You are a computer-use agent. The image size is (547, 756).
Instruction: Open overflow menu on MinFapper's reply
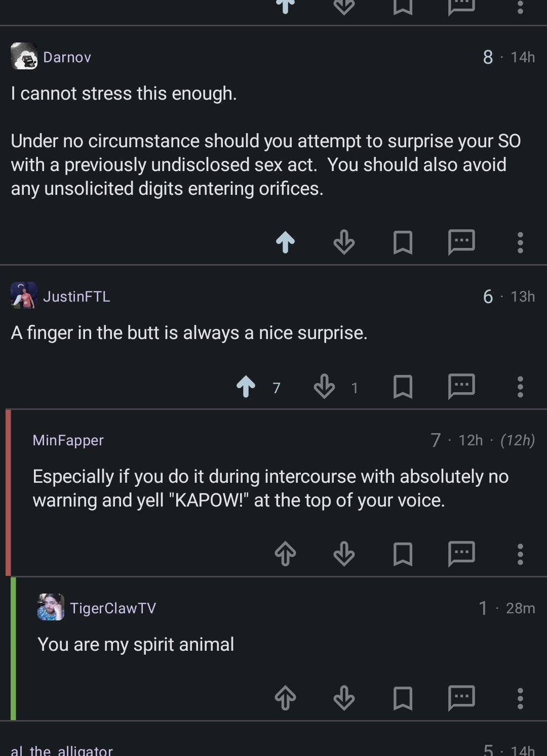coord(520,554)
